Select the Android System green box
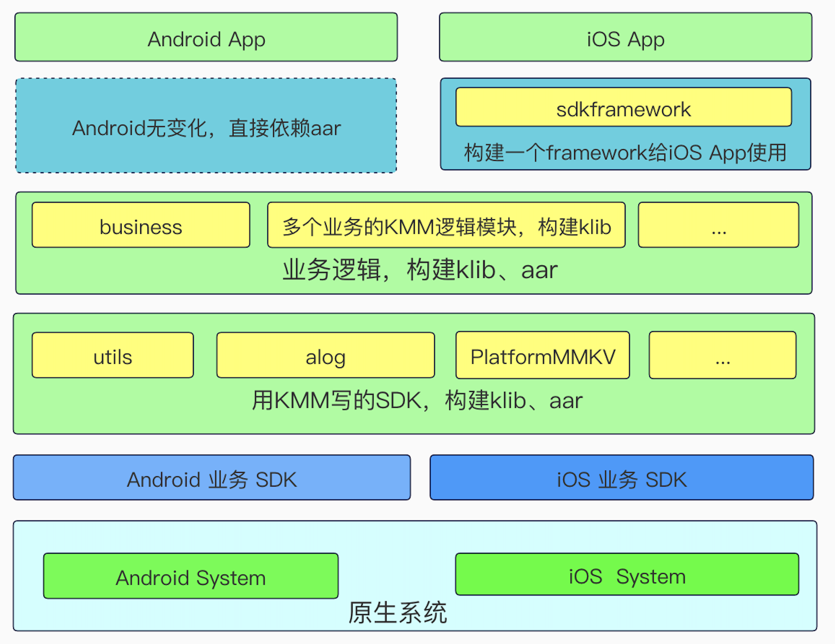This screenshot has height=644, width=835. (x=191, y=576)
